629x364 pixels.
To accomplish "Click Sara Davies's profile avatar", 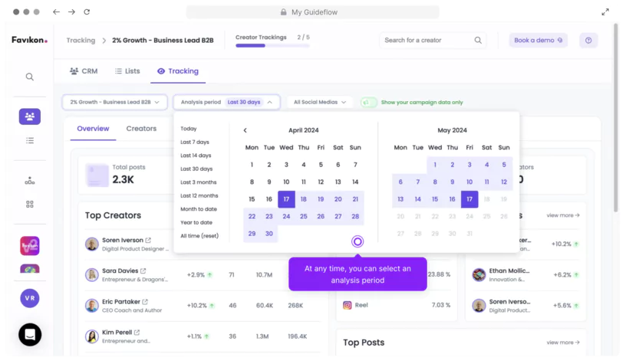I will [92, 274].
